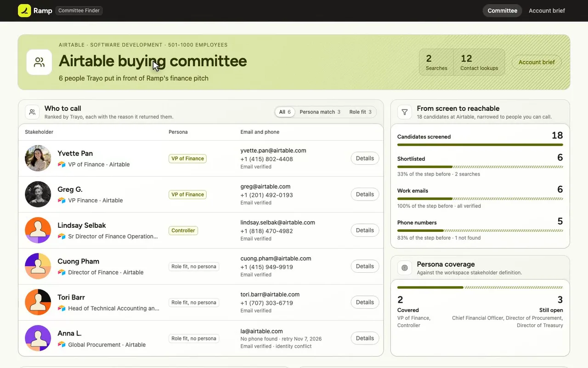The height and width of the screenshot is (368, 588).
Task: Click the Ramp logo icon
Action: 24,11
